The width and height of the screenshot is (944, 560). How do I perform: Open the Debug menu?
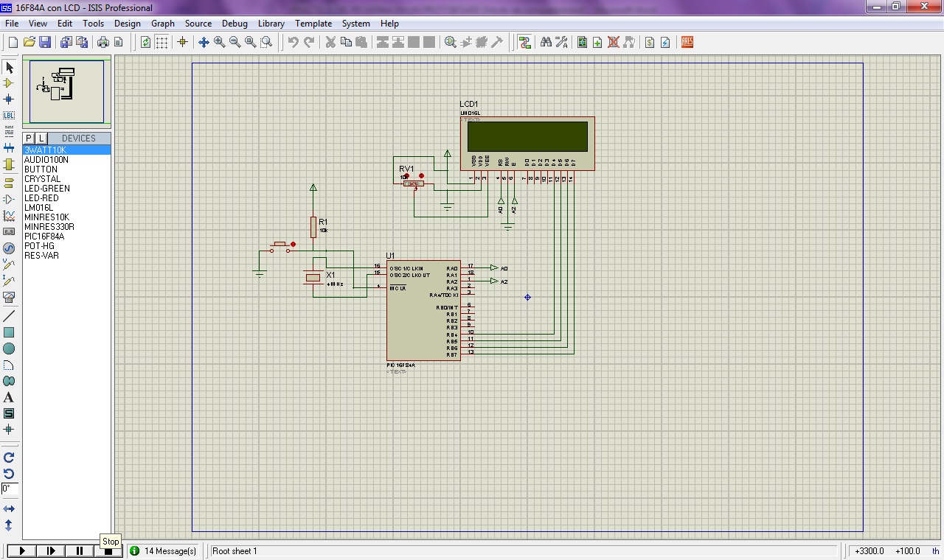click(235, 24)
